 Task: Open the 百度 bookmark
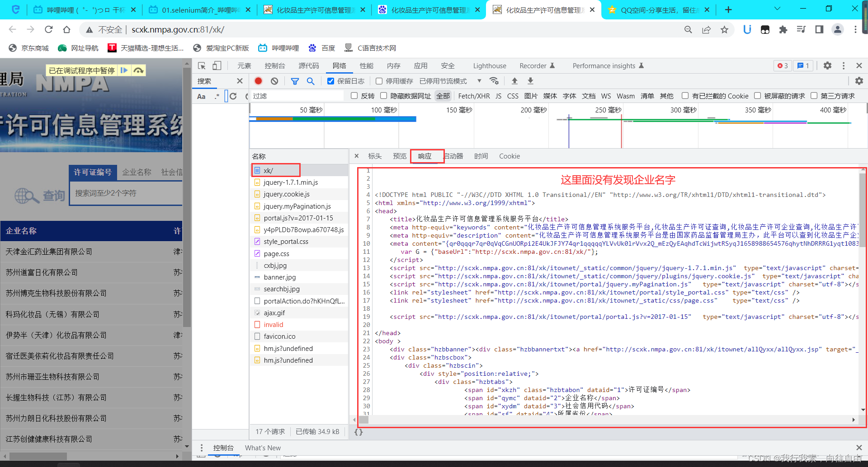pyautogui.click(x=322, y=48)
